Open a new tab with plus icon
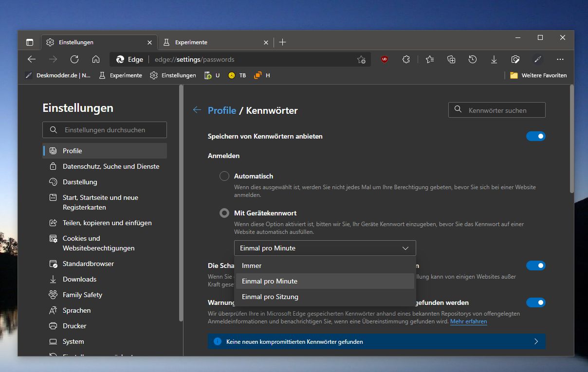Image resolution: width=588 pixels, height=372 pixels. click(282, 42)
